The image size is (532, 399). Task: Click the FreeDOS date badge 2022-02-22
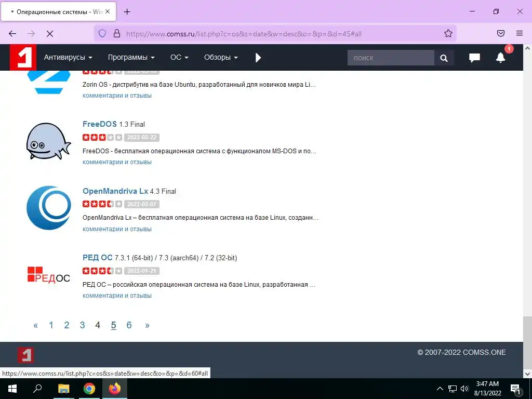[142, 137]
